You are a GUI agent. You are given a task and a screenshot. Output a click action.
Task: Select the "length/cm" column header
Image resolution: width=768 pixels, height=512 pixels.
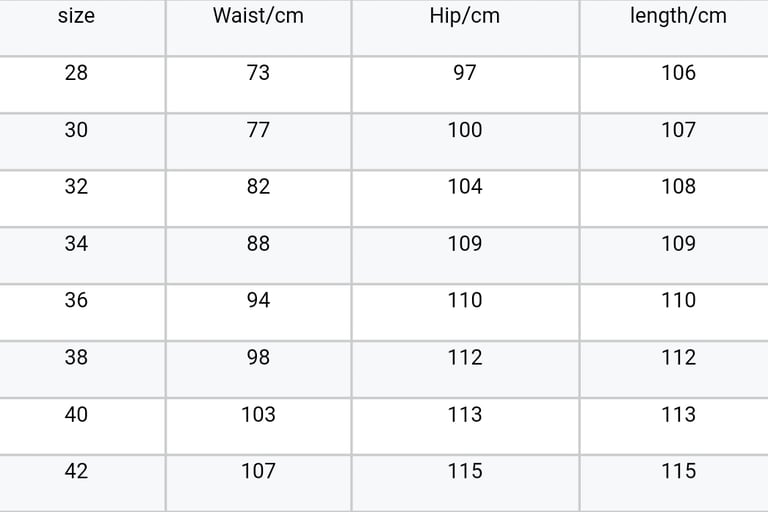pyautogui.click(x=678, y=16)
